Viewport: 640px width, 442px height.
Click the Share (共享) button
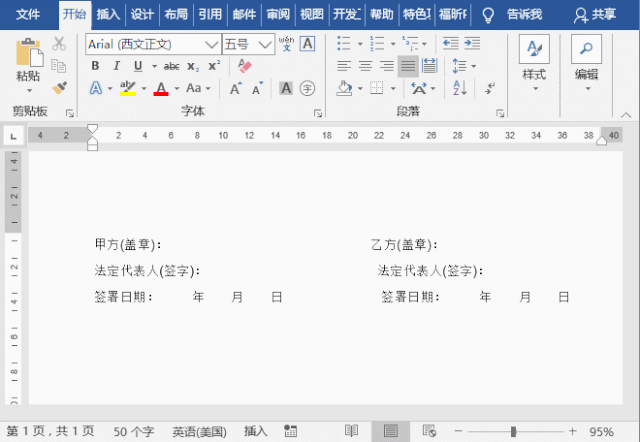[x=595, y=14]
